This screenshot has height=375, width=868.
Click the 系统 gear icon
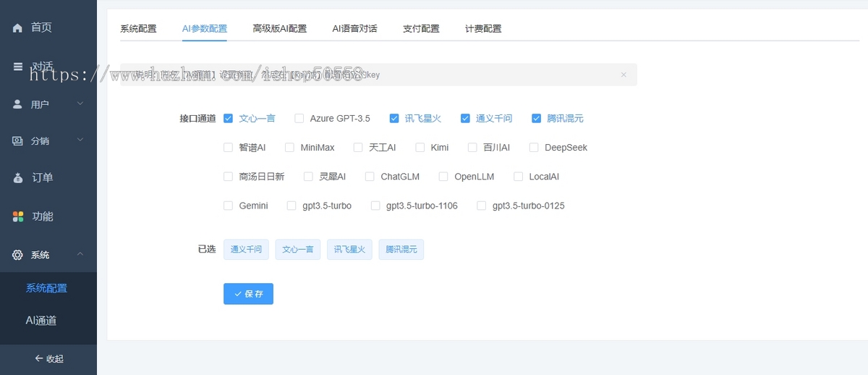click(17, 255)
